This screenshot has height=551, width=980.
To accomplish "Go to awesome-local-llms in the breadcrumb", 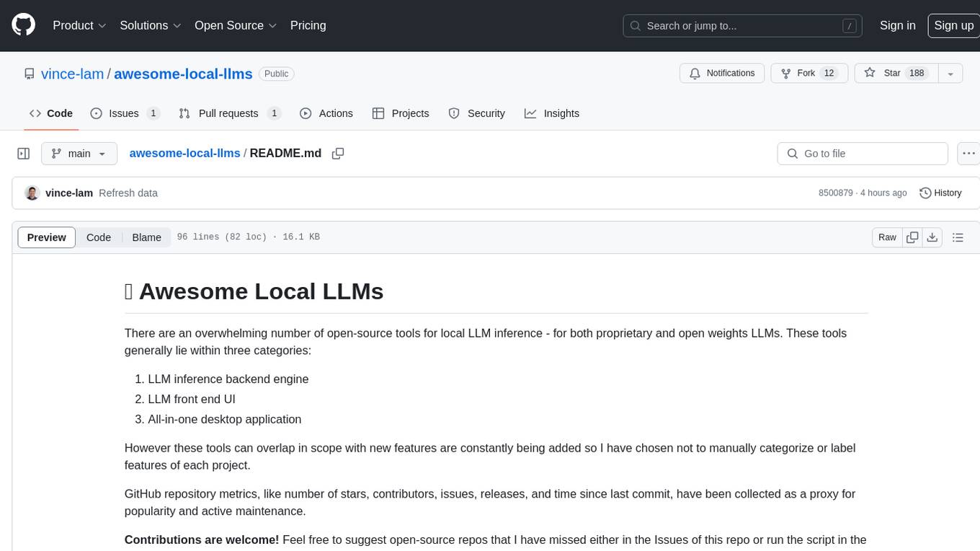I will [184, 154].
